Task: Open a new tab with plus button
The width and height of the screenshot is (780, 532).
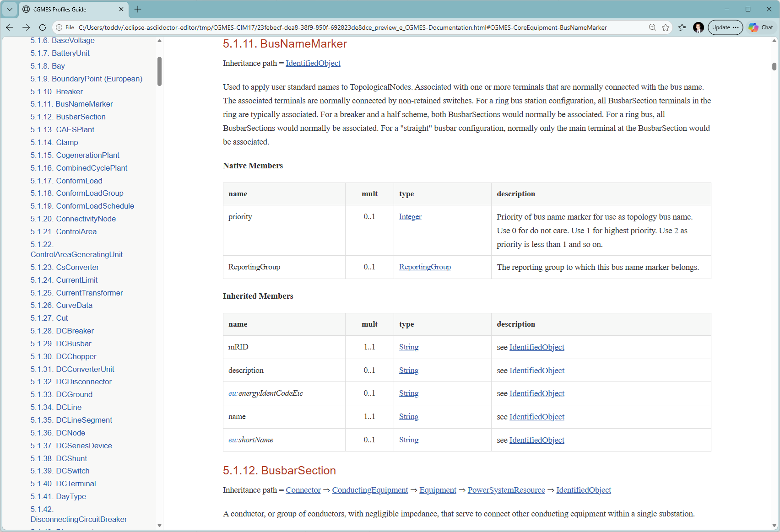Action: pyautogui.click(x=138, y=9)
